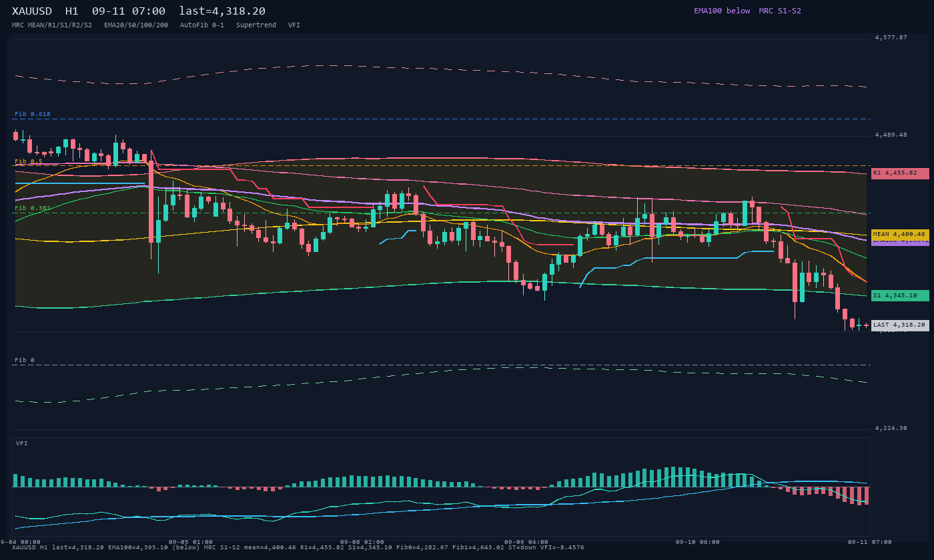934x560 pixels.
Task: Click the bottom status summary line
Action: 298,547
